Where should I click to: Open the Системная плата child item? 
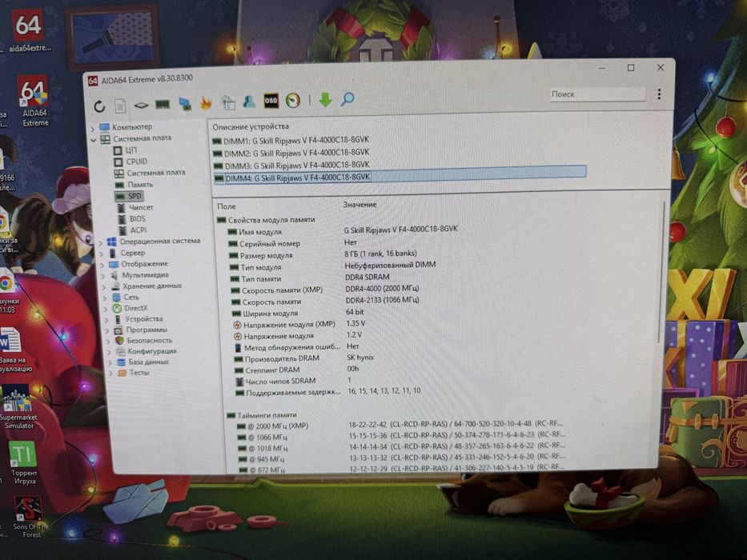(x=150, y=173)
